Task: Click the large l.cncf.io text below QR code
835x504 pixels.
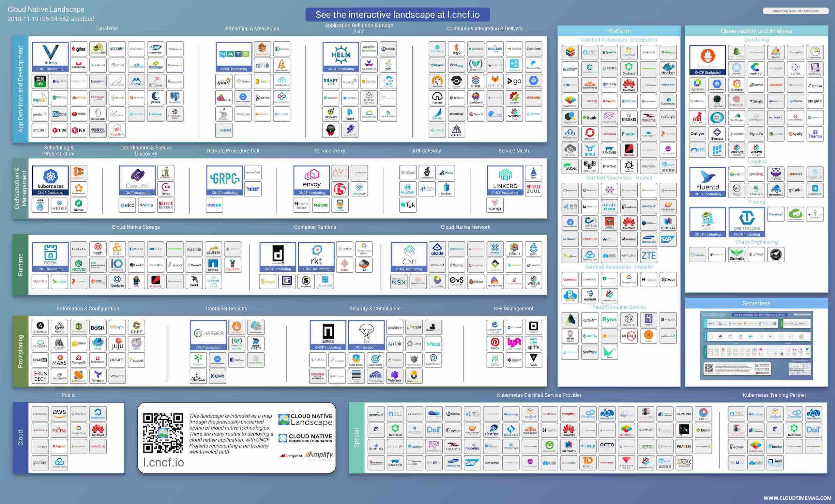Action: pyautogui.click(x=163, y=462)
